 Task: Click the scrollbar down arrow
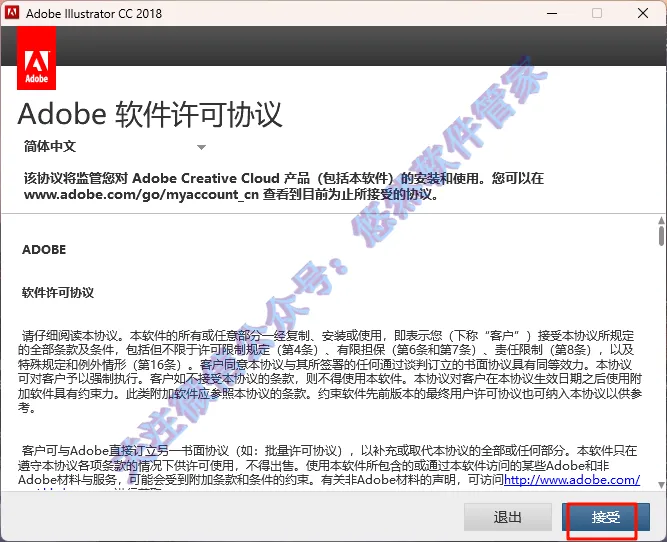pos(661,485)
